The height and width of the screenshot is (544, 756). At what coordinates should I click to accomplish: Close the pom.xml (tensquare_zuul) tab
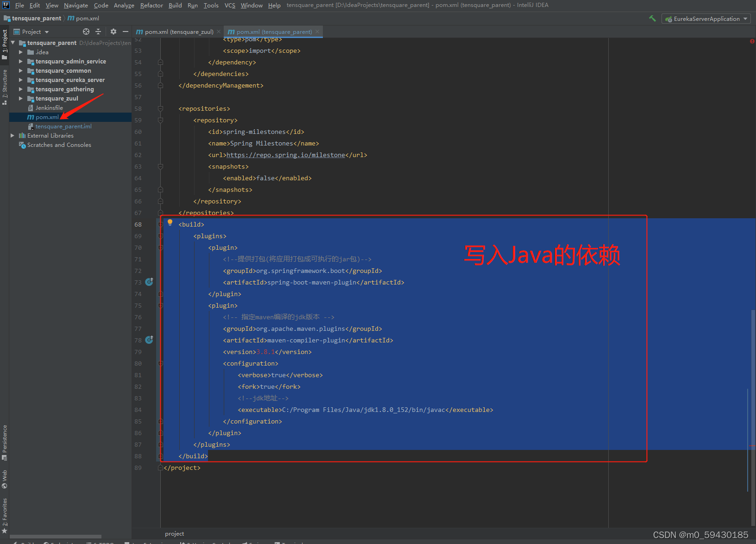219,32
